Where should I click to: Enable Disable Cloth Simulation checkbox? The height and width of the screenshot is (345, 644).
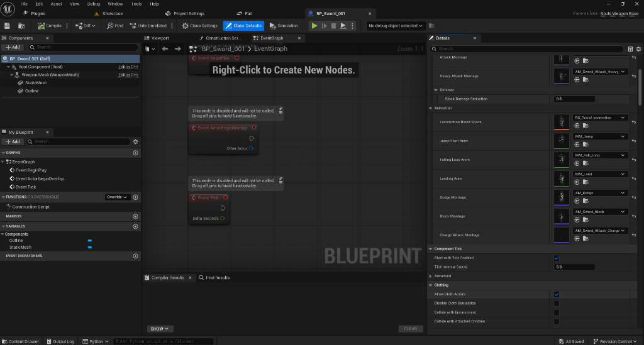click(x=557, y=303)
